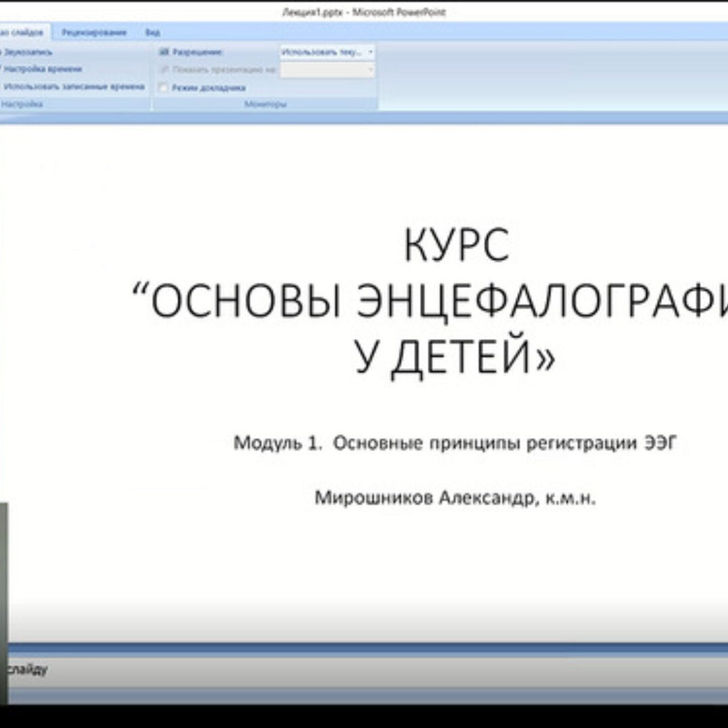Click the Мониторы group label
The image size is (728, 728).
click(265, 104)
